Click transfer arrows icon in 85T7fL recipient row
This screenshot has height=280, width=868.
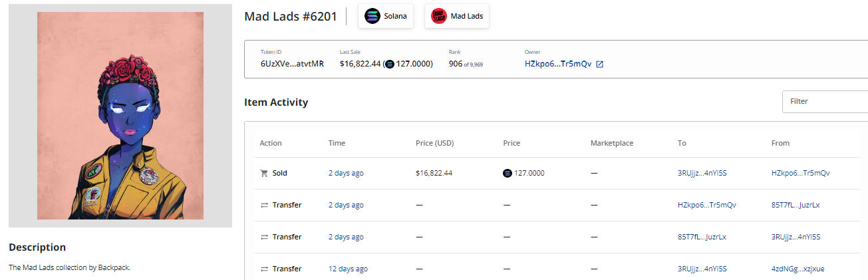tap(264, 237)
